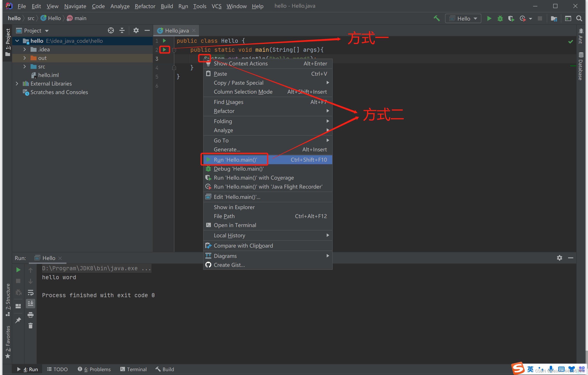Open the Hello run configuration dropdown
The height and width of the screenshot is (375, 588).
(463, 19)
